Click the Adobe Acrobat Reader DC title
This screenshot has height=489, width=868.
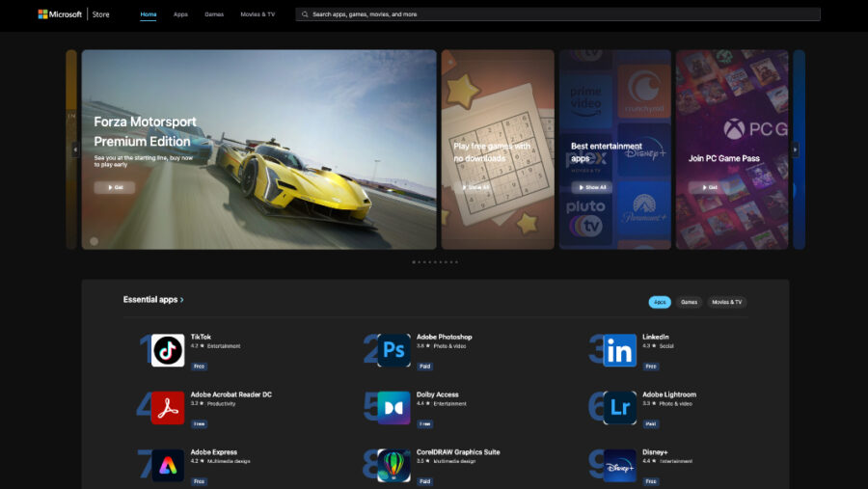[x=231, y=394]
